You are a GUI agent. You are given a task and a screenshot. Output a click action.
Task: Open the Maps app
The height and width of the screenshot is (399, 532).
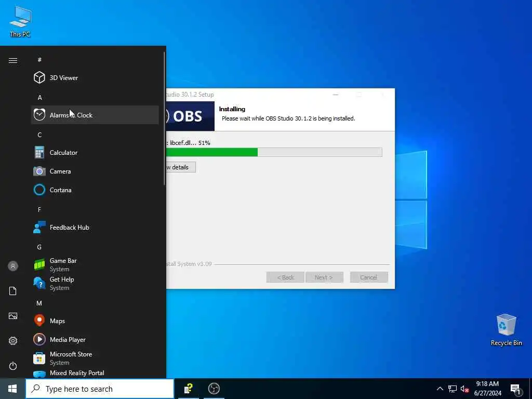pos(95,321)
